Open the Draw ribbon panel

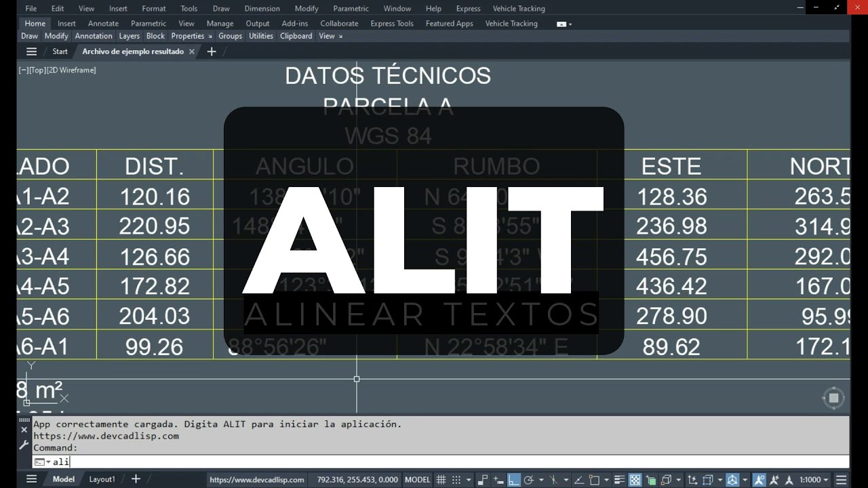tap(29, 36)
